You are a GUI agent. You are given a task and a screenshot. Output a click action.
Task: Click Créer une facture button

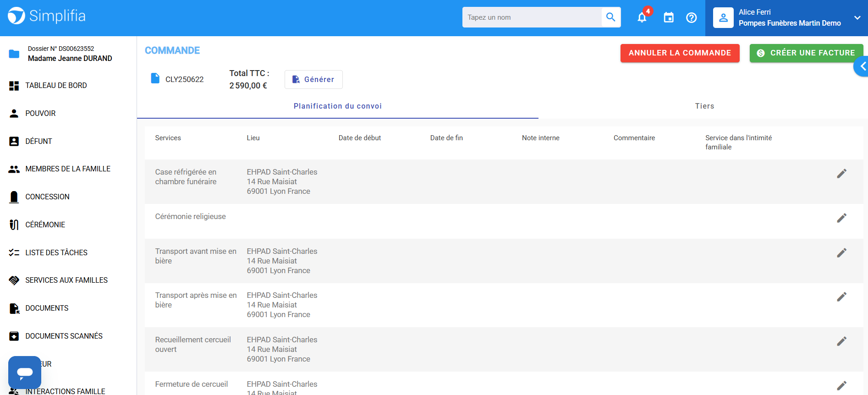coord(806,53)
